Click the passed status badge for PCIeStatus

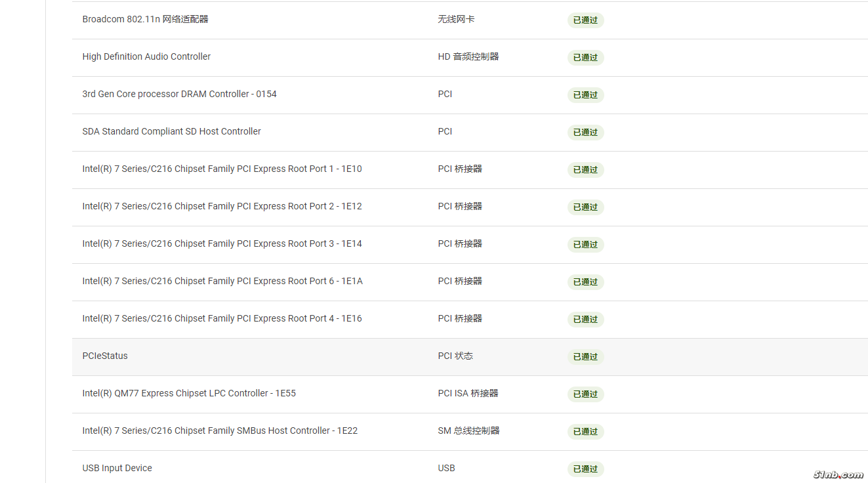pyautogui.click(x=585, y=357)
